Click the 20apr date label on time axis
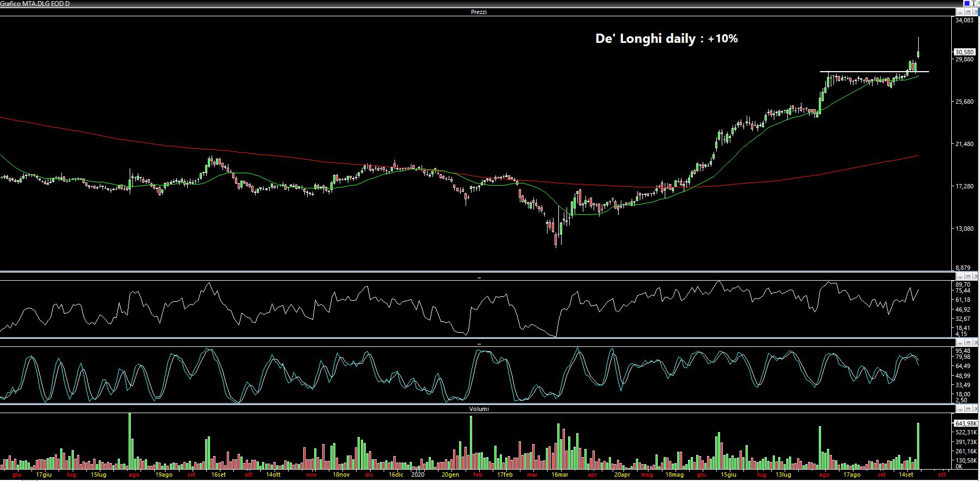This screenshot has height=481, width=980. tap(622, 474)
